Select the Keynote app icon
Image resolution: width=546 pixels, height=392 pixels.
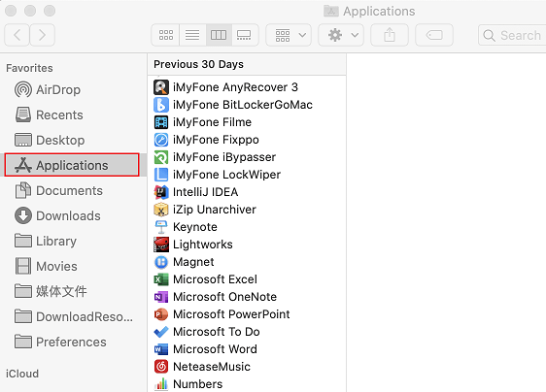coord(161,227)
